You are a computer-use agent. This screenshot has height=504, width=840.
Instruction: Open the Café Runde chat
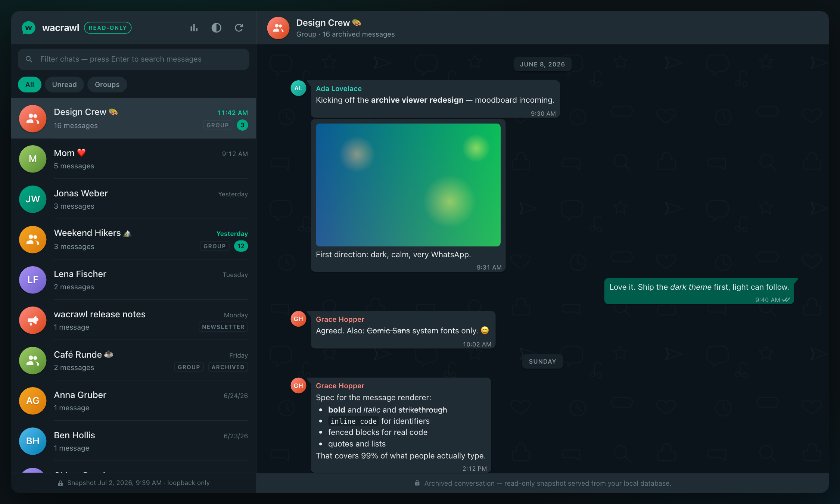click(133, 361)
